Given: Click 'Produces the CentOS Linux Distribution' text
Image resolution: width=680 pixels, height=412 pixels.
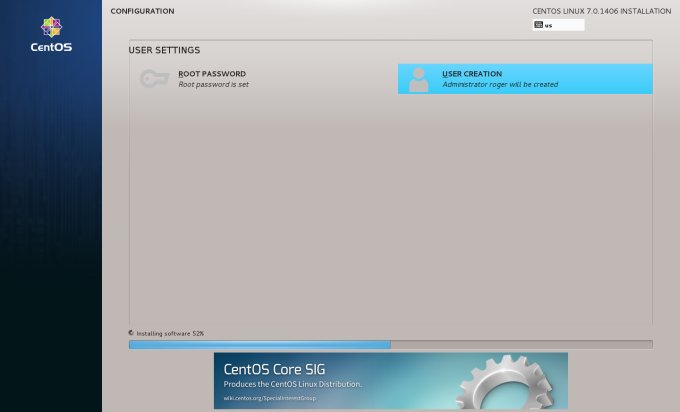Looking at the screenshot, I should [x=293, y=384].
